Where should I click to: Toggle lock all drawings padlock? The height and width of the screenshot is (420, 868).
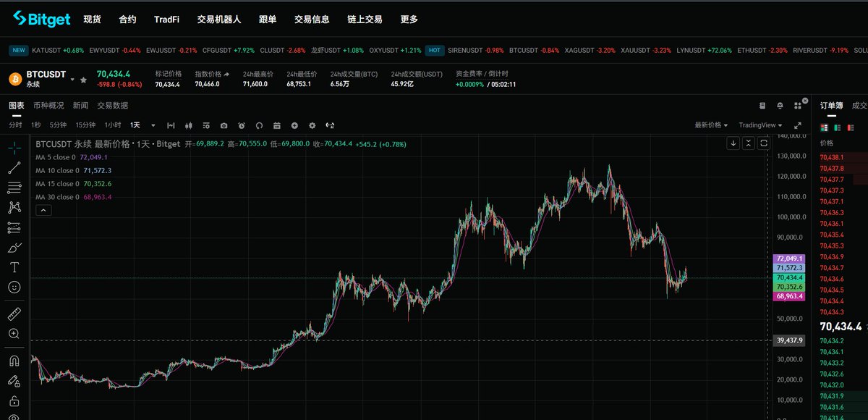[14, 400]
